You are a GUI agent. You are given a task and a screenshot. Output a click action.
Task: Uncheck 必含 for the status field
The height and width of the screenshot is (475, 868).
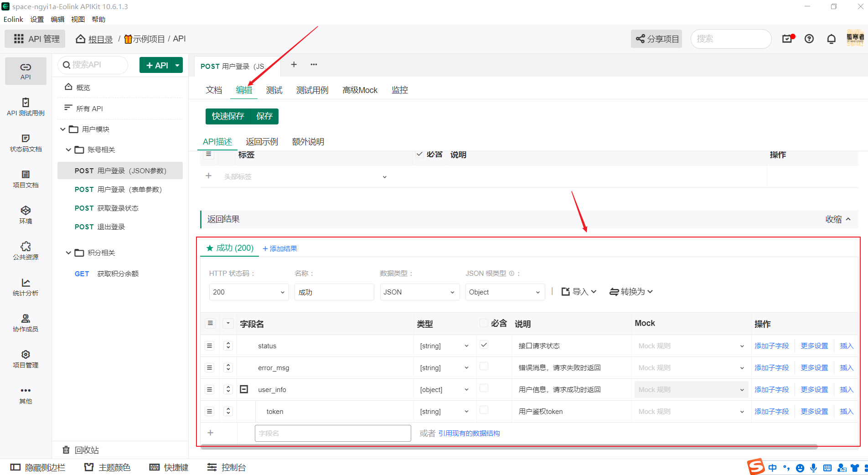(x=484, y=345)
